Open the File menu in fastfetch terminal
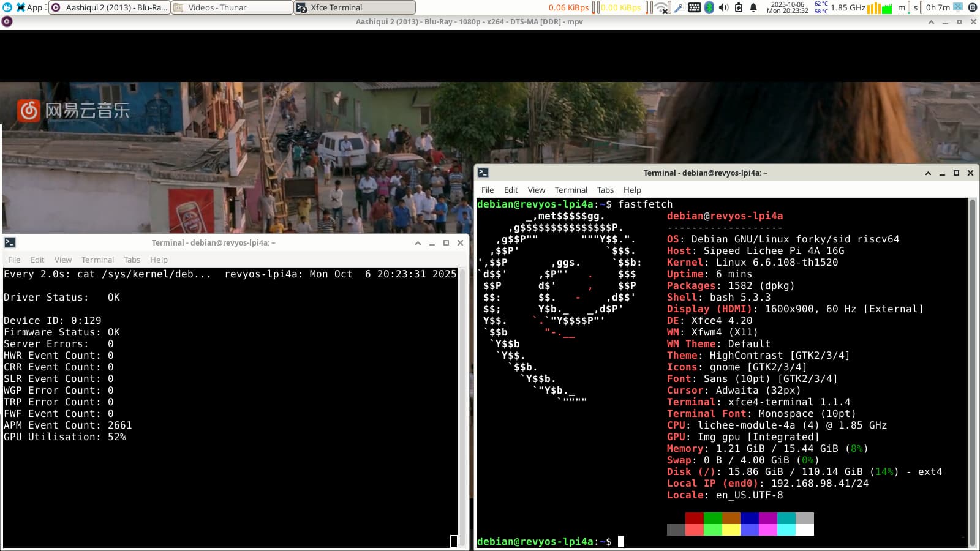 click(x=488, y=190)
